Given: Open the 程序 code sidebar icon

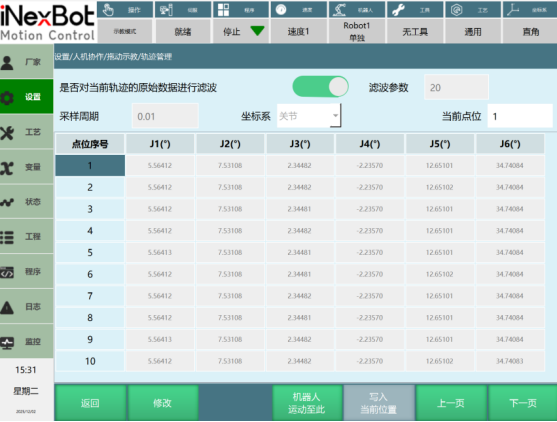Looking at the screenshot, I should coord(7,272).
